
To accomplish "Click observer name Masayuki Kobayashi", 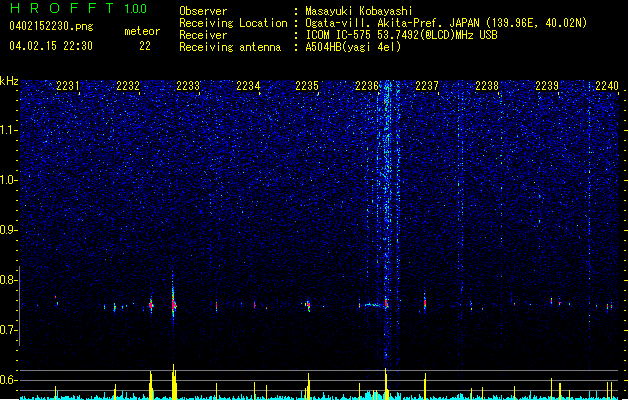I will tap(359, 11).
